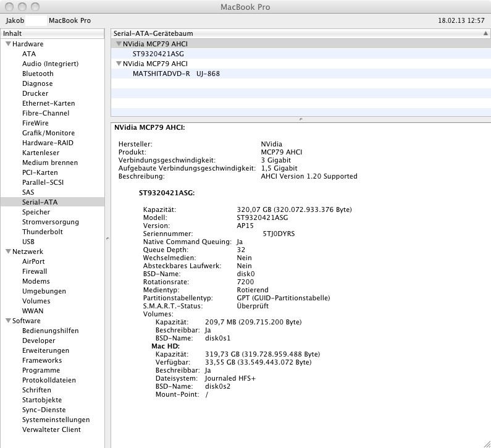Click the BSD-Name value disk0s2
The height and width of the screenshot is (448, 491).
pos(217,386)
